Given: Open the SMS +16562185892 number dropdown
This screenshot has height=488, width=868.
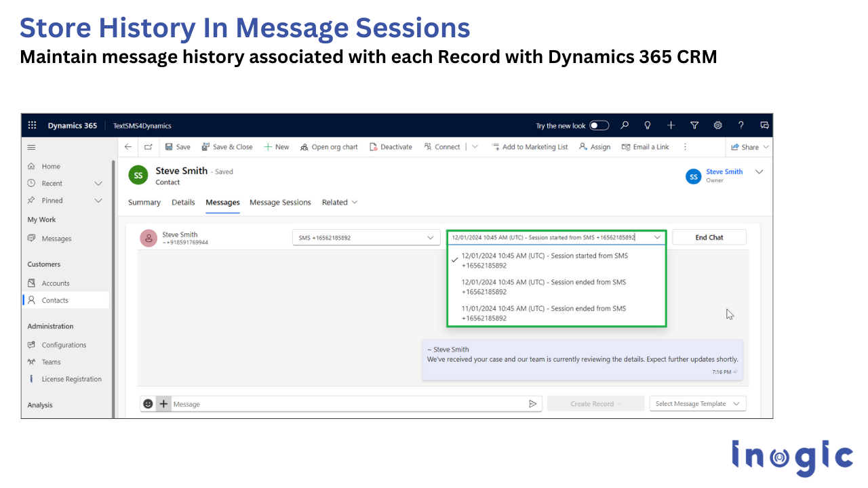Looking at the screenshot, I should tap(366, 238).
